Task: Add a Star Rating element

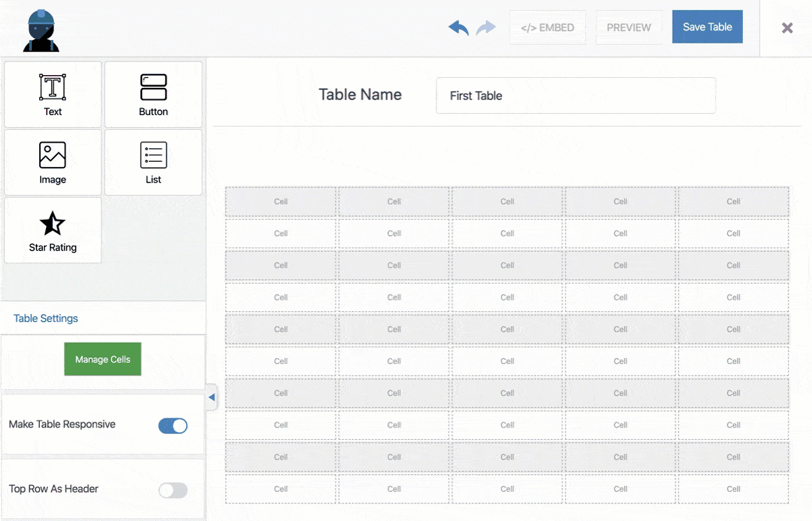Action: pyautogui.click(x=52, y=229)
